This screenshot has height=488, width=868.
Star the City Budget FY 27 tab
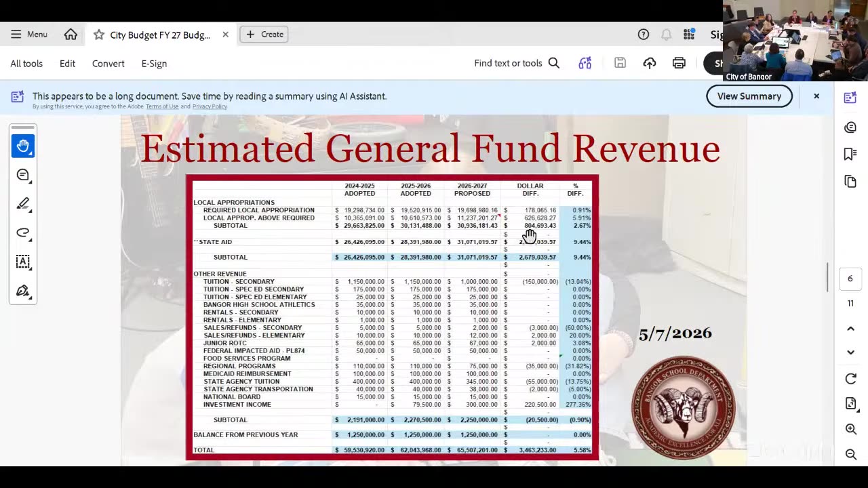coord(99,35)
